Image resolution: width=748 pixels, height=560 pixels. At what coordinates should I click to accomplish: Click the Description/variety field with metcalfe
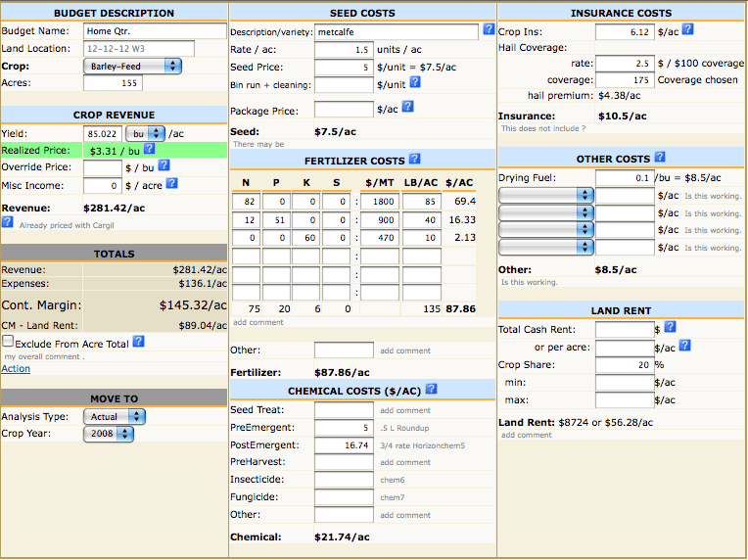(397, 32)
